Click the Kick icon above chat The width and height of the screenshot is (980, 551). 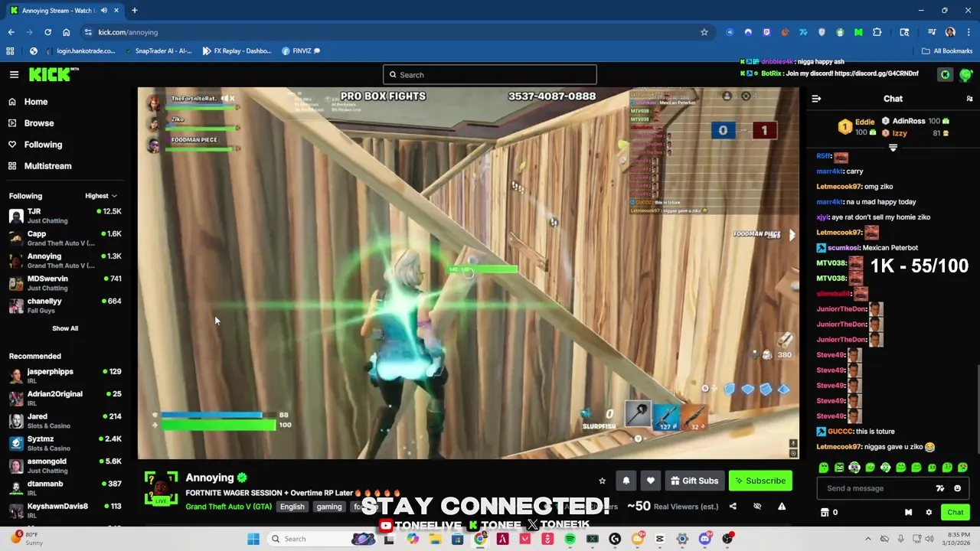[945, 74]
